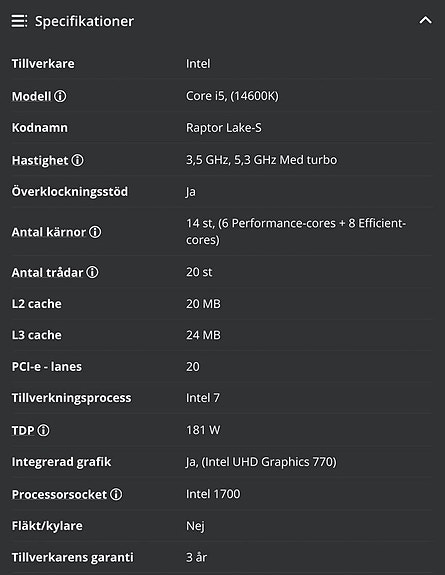This screenshot has width=445, height=575.
Task: Click the Specifikationer section heading
Action: coord(84,21)
